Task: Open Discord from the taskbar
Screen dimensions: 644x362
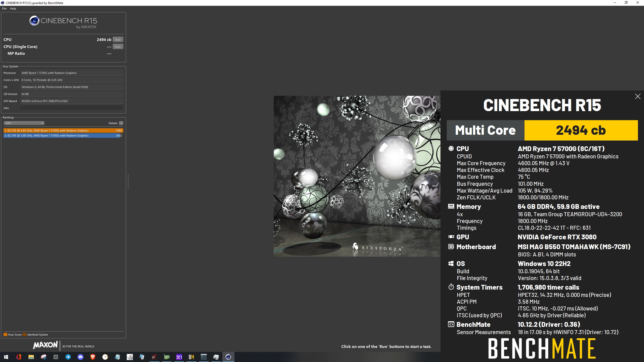Action: pyautogui.click(x=80, y=357)
